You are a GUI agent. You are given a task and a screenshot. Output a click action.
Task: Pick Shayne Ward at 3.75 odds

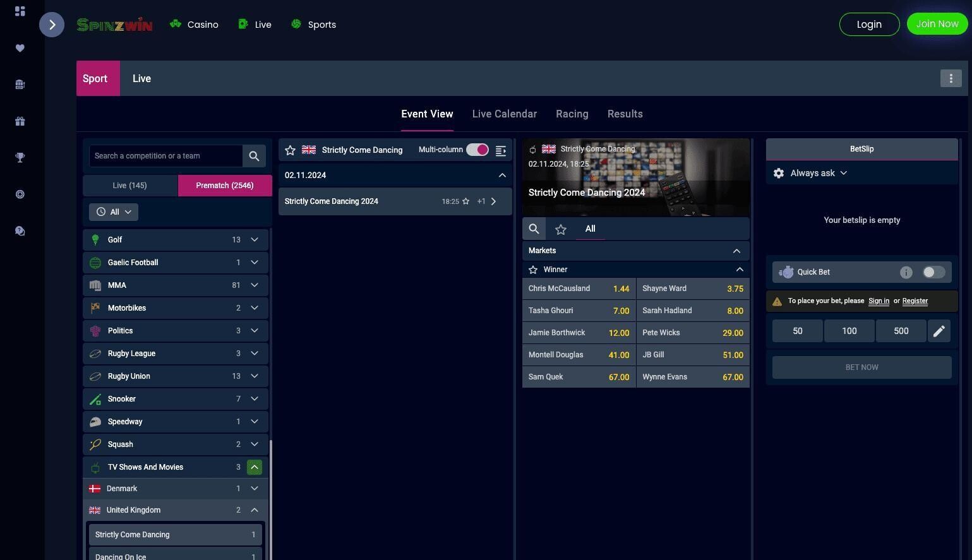click(x=693, y=289)
